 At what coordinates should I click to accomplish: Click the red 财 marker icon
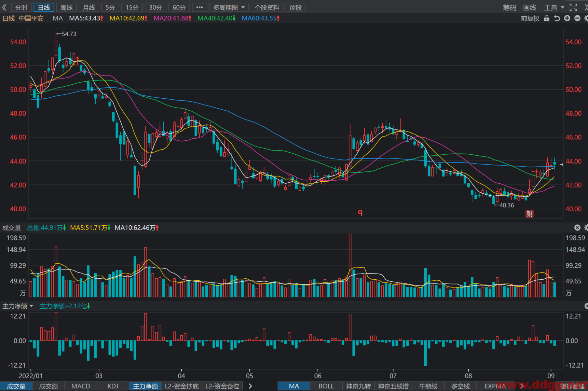(x=529, y=214)
